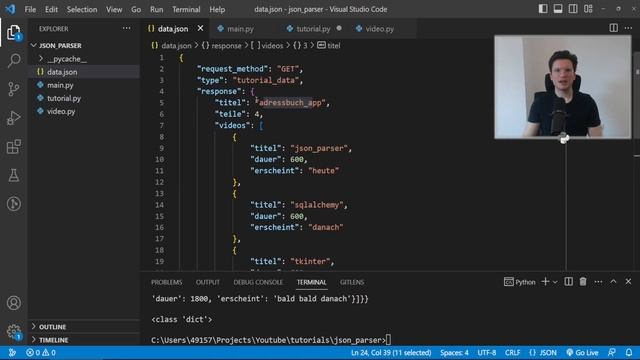This screenshot has height=360, width=640.
Task: Open tutorial.py from explorer
Action: pyautogui.click(x=64, y=98)
